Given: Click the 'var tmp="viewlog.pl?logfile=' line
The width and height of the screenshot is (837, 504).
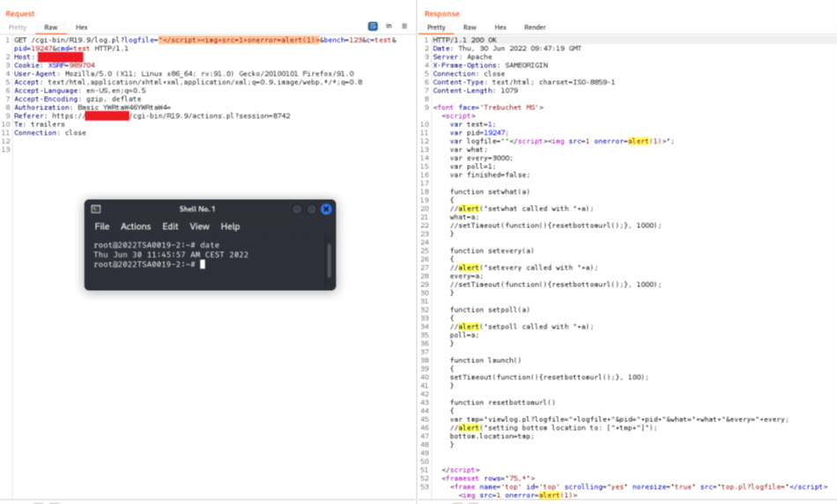Looking at the screenshot, I should (x=619, y=419).
